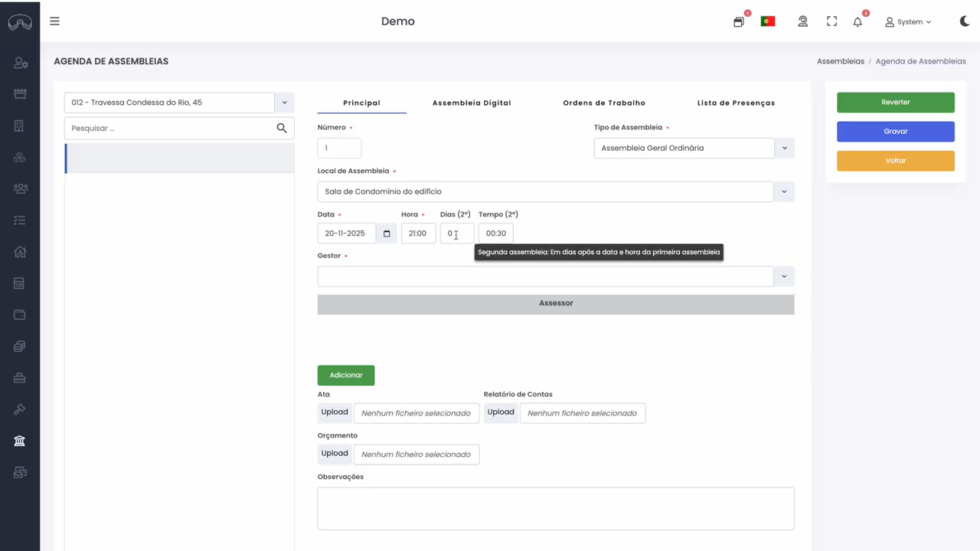
Task: Enter fullscreen mode via expand icon
Action: point(831,21)
